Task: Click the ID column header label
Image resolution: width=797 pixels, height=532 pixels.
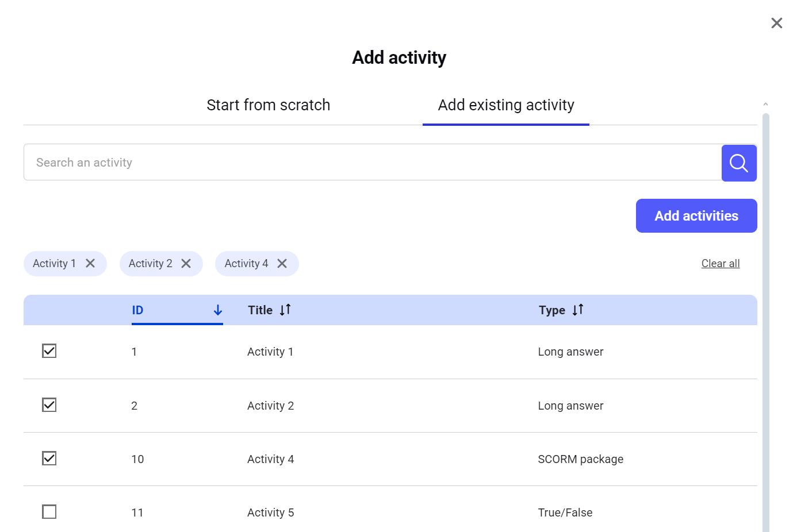Action: click(137, 310)
